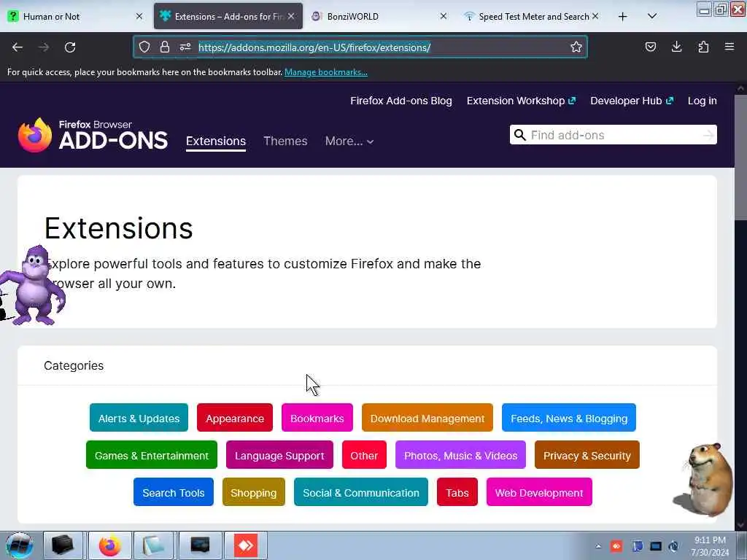Image resolution: width=747 pixels, height=560 pixels.
Task: Open the Extensions puzzle-piece toolbar icon
Action: (703, 47)
